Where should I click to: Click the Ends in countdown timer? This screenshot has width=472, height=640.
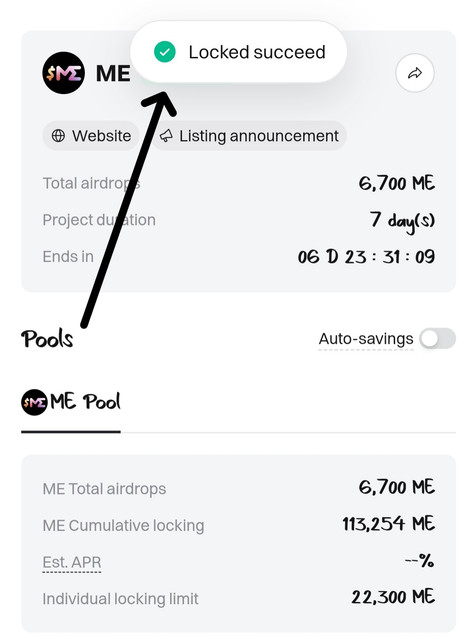[x=366, y=257]
